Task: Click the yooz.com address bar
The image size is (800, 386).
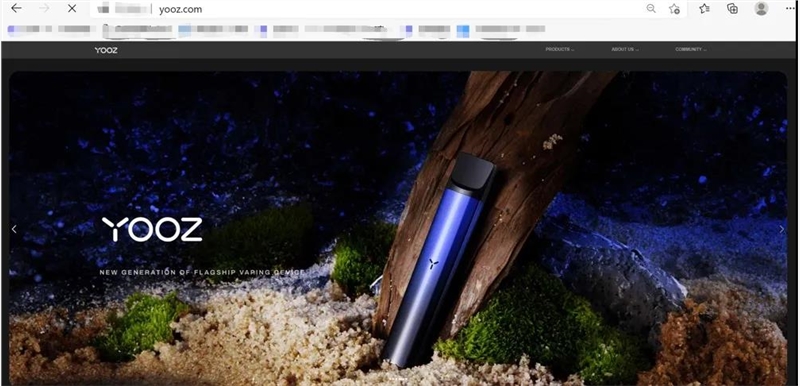Action: click(367, 9)
